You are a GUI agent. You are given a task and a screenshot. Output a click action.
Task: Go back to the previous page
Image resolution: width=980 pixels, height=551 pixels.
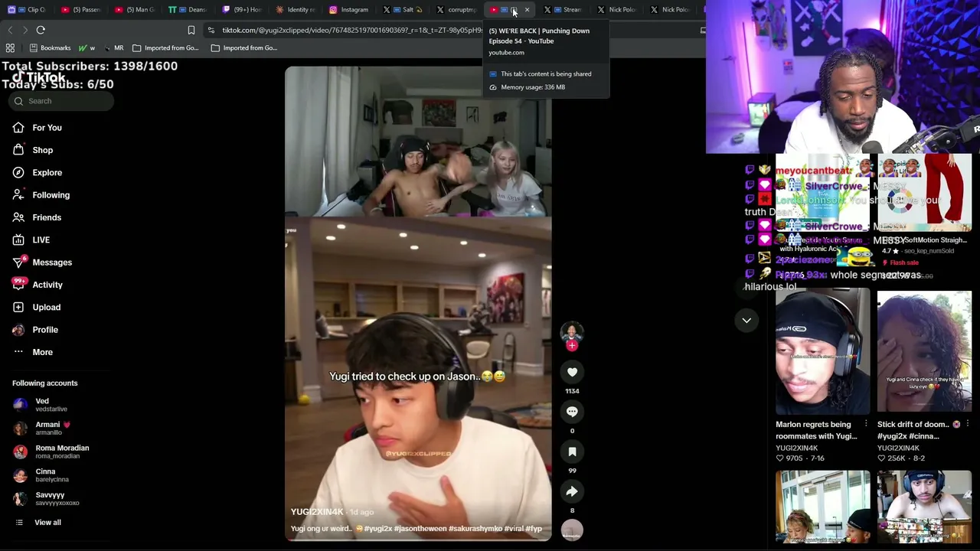(10, 31)
